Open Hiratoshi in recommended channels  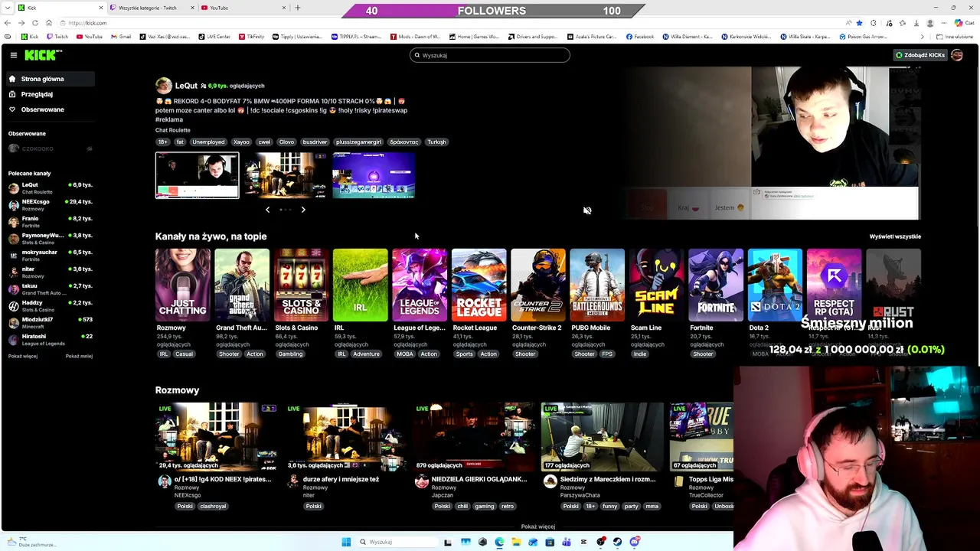pyautogui.click(x=50, y=340)
